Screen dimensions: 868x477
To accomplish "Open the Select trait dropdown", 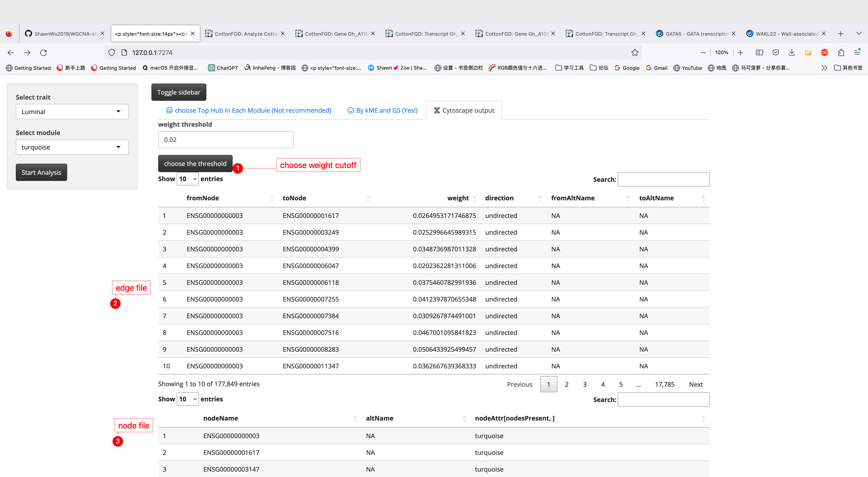I will click(72, 112).
